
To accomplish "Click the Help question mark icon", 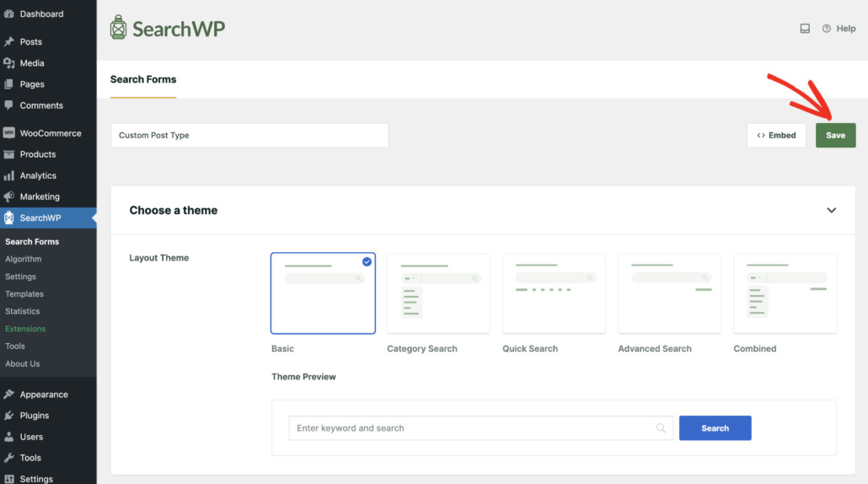I will [x=827, y=28].
